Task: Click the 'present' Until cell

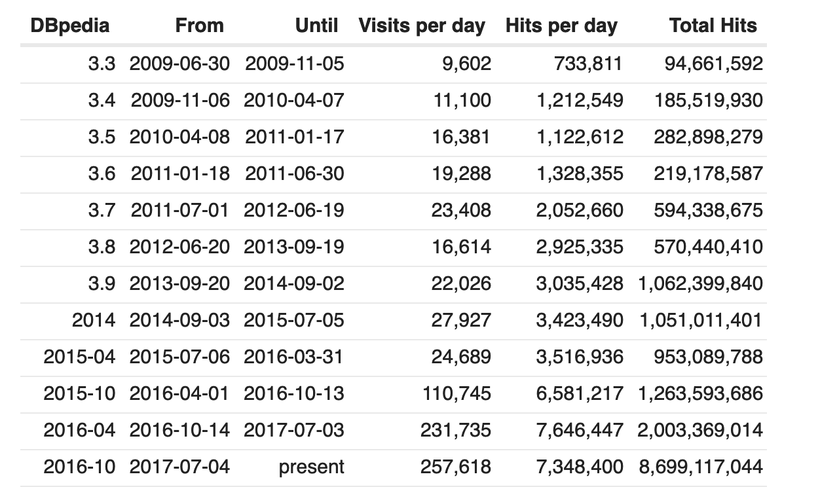Action: [311, 467]
